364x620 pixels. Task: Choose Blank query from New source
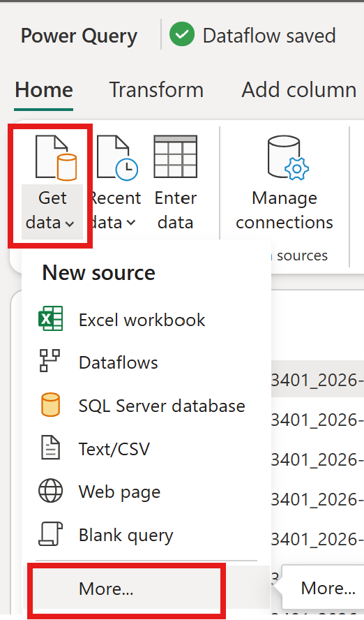point(146,535)
